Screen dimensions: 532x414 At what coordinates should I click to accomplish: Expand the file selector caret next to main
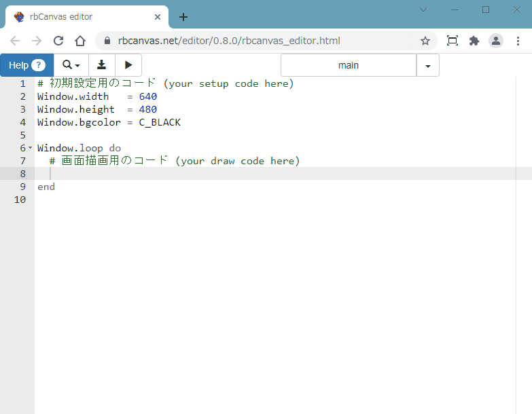(x=427, y=66)
